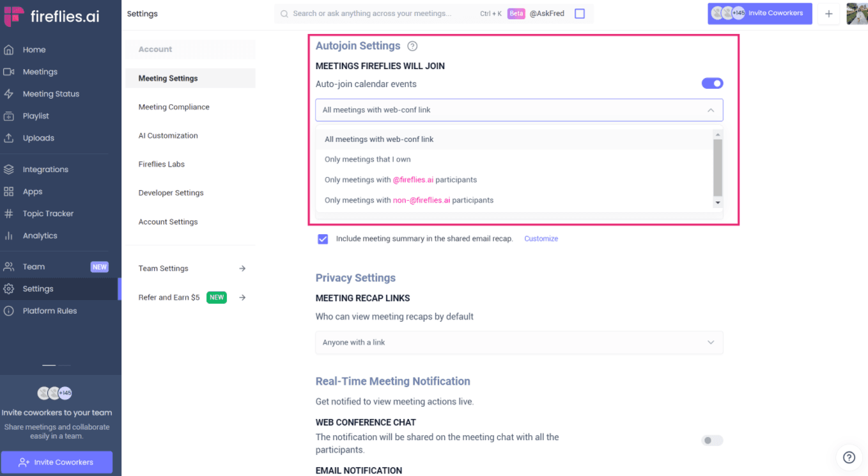Click the fireflies.ai logo
The width and height of the screenshot is (868, 476).
[52, 16]
